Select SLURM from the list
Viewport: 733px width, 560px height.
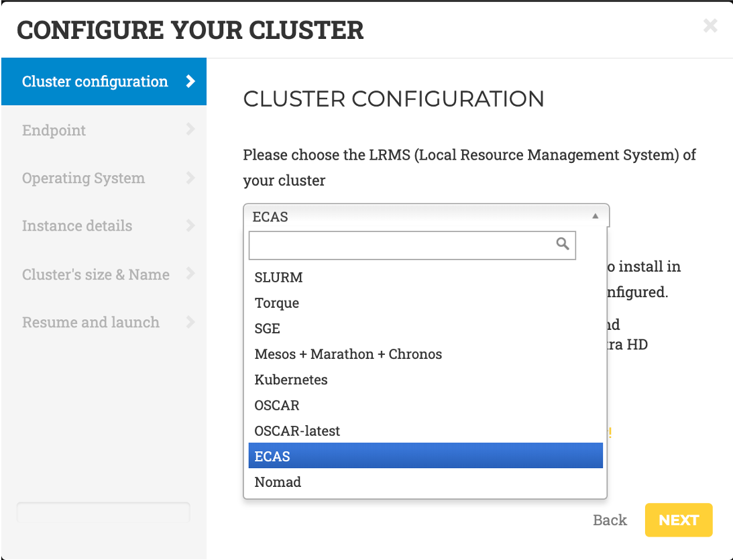(x=278, y=277)
